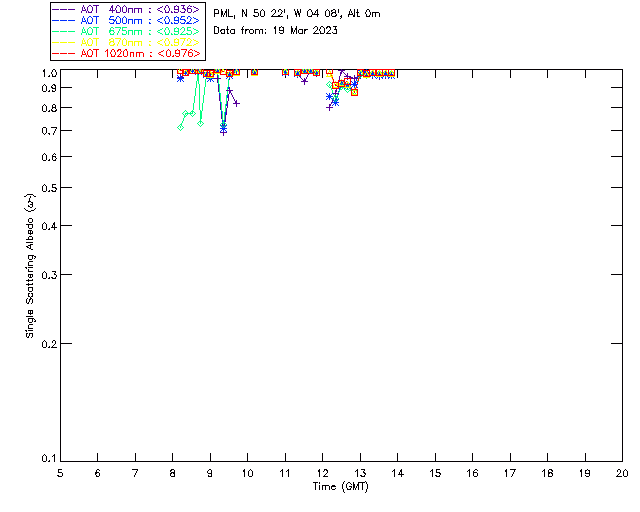Click the 'Data from: 19 Mar 2023' label
The image size is (640, 512).
tap(276, 31)
